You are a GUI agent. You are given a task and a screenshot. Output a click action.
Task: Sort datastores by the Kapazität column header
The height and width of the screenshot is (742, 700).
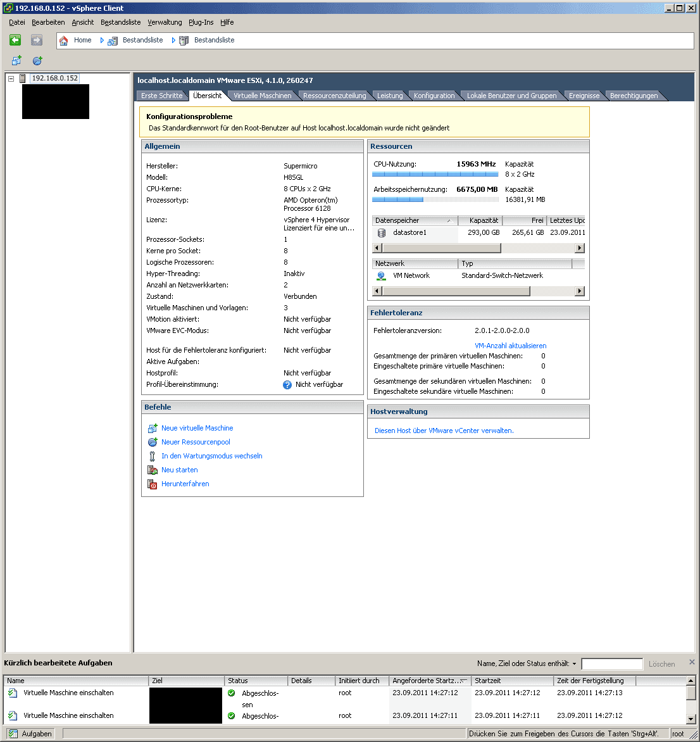click(x=480, y=220)
